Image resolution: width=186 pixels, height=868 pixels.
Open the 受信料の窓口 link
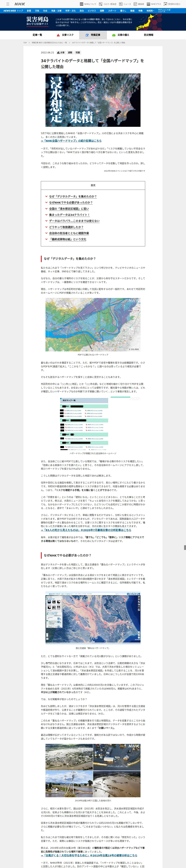pos(172,4)
